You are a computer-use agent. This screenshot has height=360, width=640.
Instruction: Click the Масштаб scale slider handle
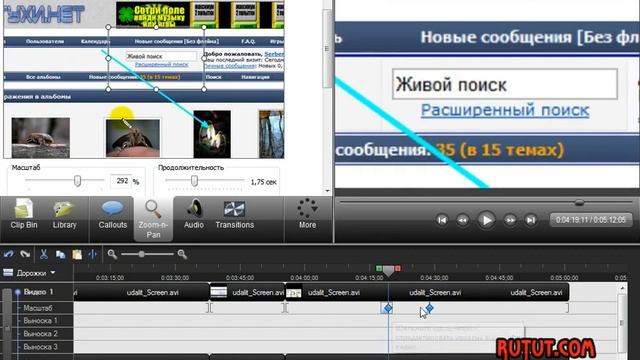point(77,181)
